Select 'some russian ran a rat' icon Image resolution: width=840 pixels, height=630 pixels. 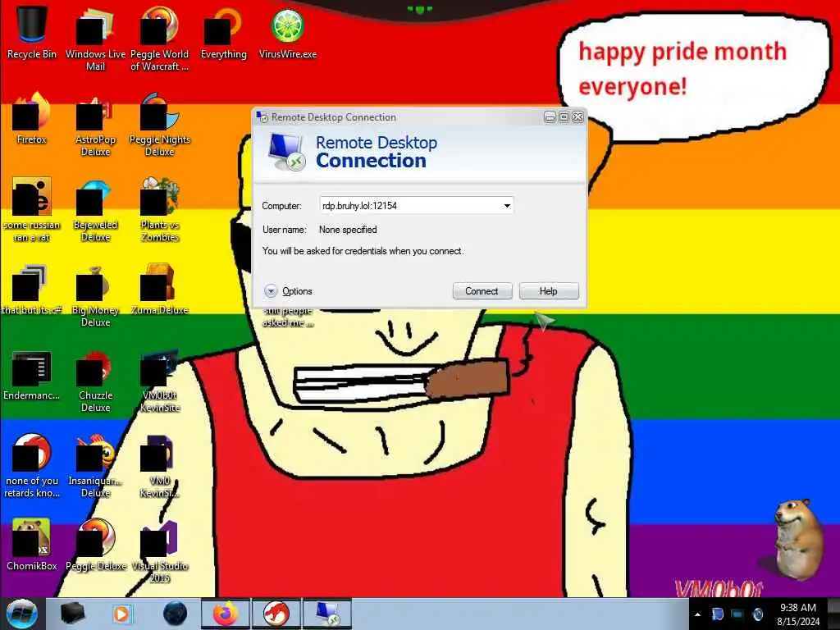32,209
